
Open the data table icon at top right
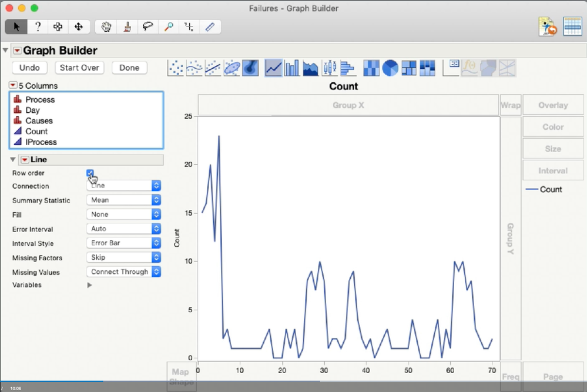[572, 26]
